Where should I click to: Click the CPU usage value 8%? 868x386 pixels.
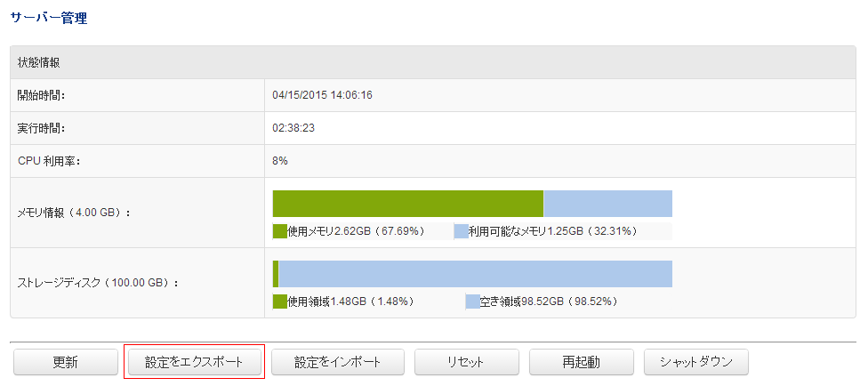click(x=280, y=161)
